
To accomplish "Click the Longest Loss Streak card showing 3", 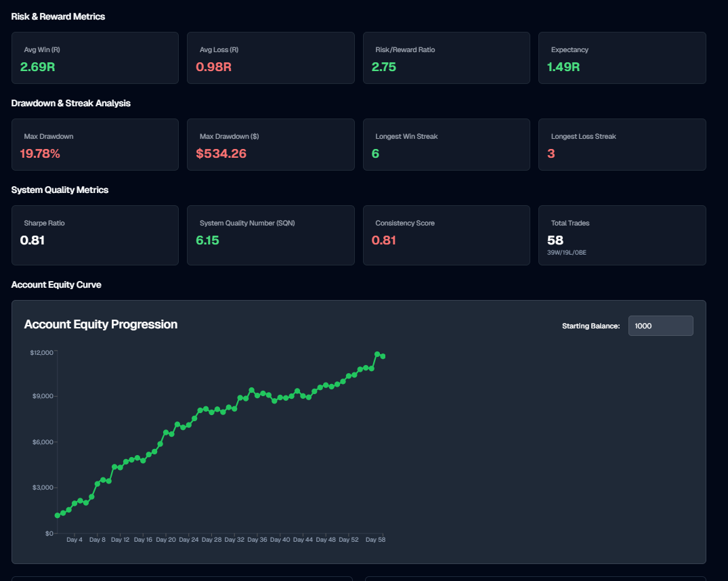I will 622,144.
